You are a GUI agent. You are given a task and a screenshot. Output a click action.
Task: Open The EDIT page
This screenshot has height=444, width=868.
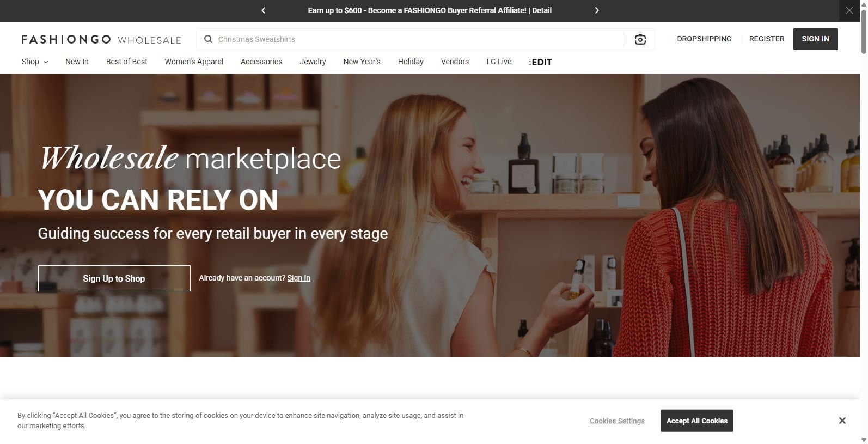tap(540, 62)
